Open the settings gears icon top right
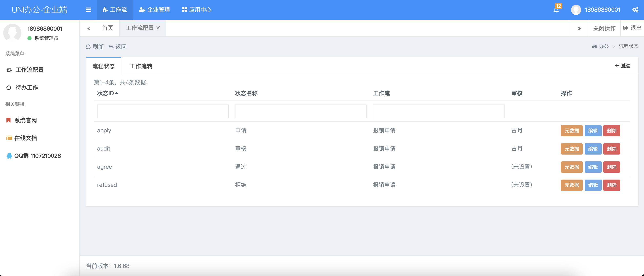Screen dimensions: 644x276 point(635,10)
